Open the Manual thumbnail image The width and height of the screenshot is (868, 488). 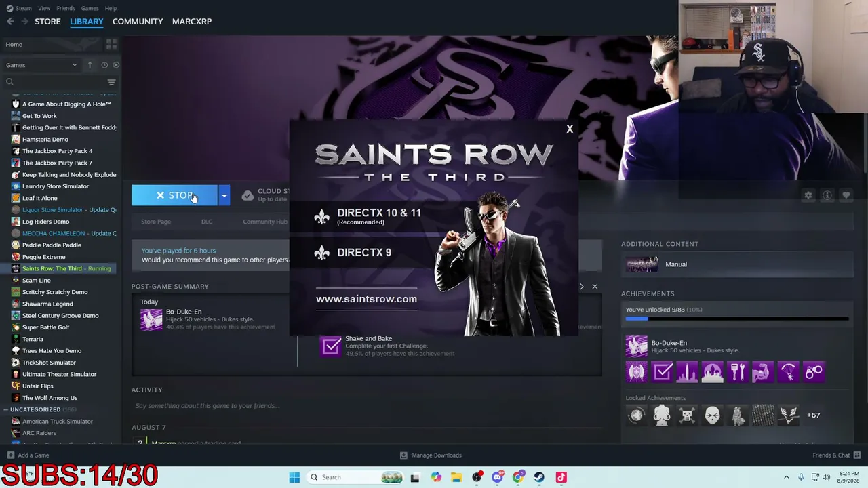coord(642,264)
